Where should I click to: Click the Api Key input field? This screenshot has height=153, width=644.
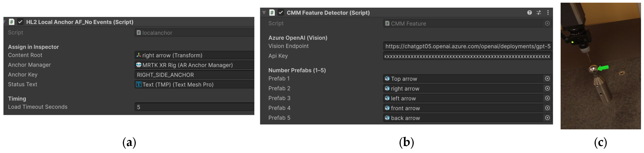(467, 56)
